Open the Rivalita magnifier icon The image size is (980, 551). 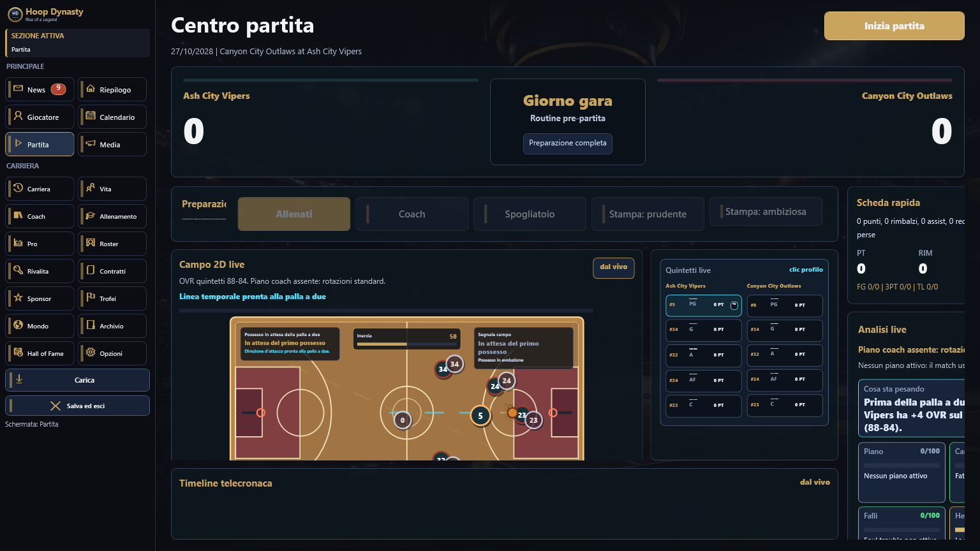(18, 270)
